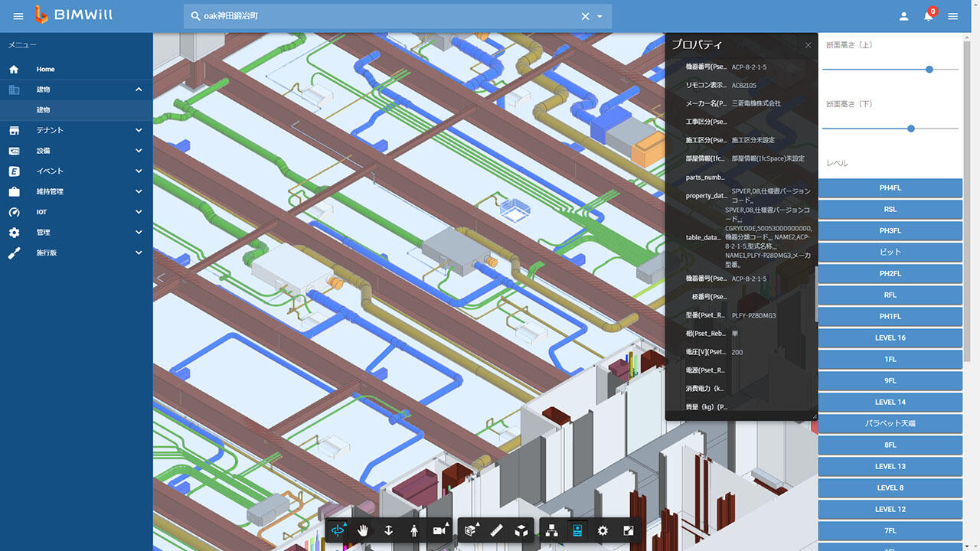Toggle the hamburger sidebar menu
Image resolution: width=980 pixels, height=551 pixels.
click(18, 16)
